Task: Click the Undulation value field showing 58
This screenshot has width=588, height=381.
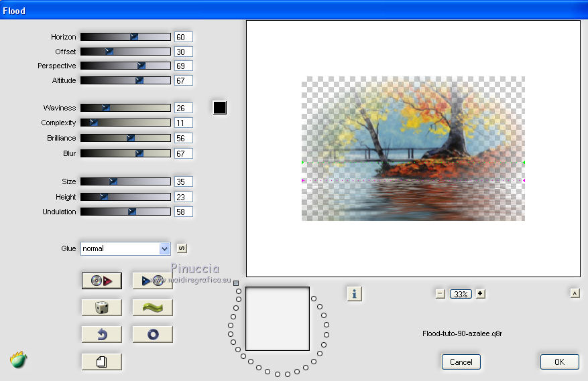Action: 184,212
